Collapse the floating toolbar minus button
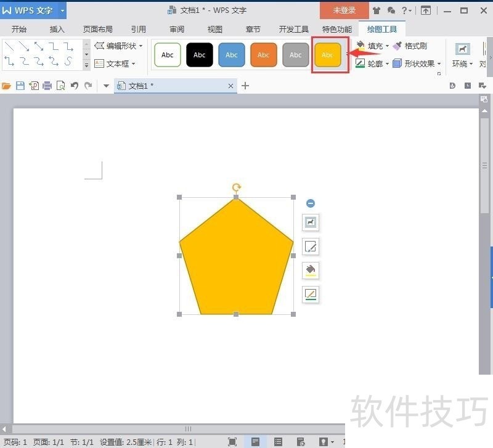Viewport: 493px width, 448px height. click(311, 203)
